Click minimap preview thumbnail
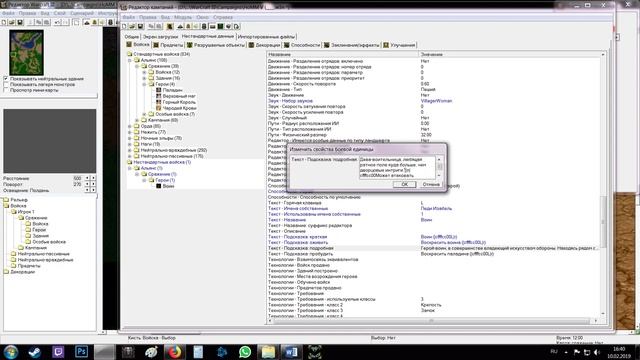This screenshot has width=640, height=360. [x=26, y=52]
